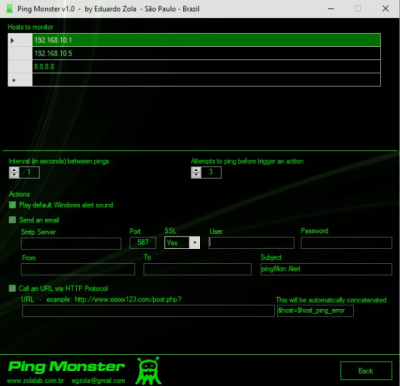Adjust the attempts to ping spinner arrows
The height and width of the screenshot is (386, 400).
coord(196,172)
